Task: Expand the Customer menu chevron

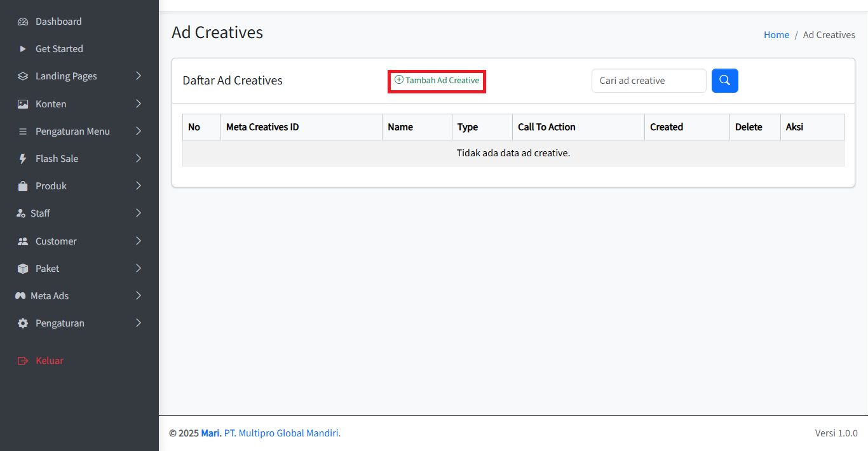Action: pyautogui.click(x=139, y=241)
